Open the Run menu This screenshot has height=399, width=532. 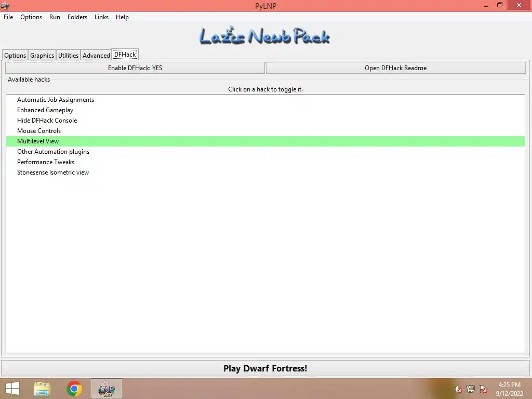tap(55, 17)
